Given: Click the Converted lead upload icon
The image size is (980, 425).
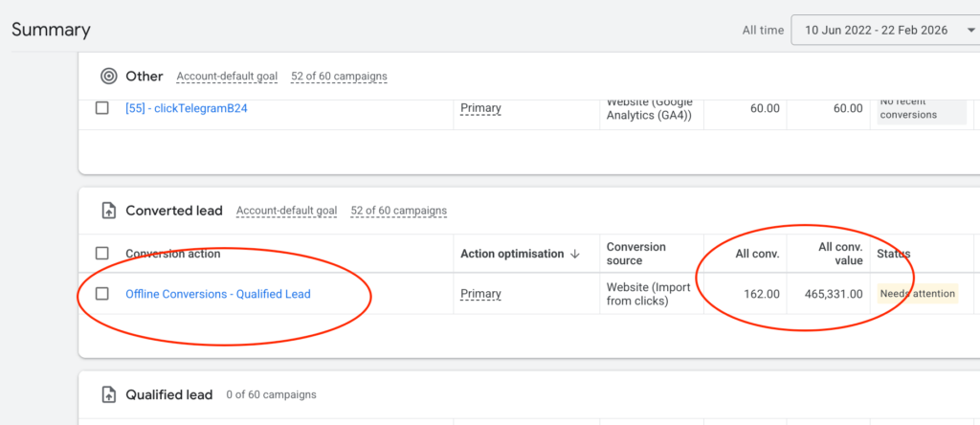Looking at the screenshot, I should click(109, 211).
